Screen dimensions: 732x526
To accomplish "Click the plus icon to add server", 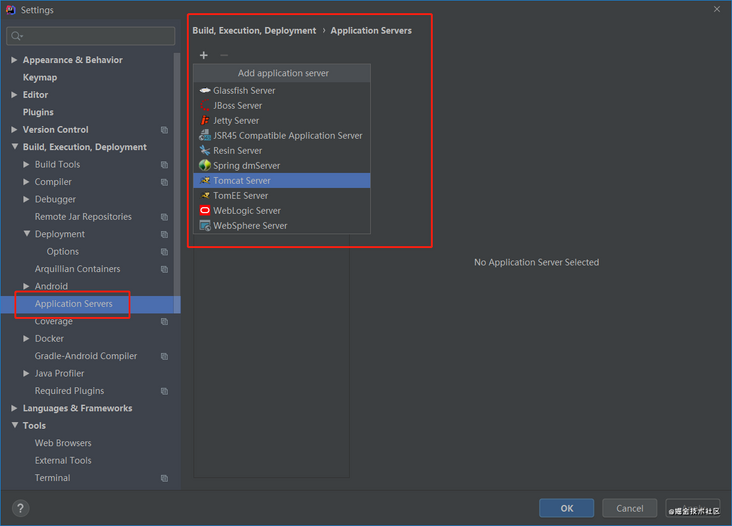I will coord(204,55).
